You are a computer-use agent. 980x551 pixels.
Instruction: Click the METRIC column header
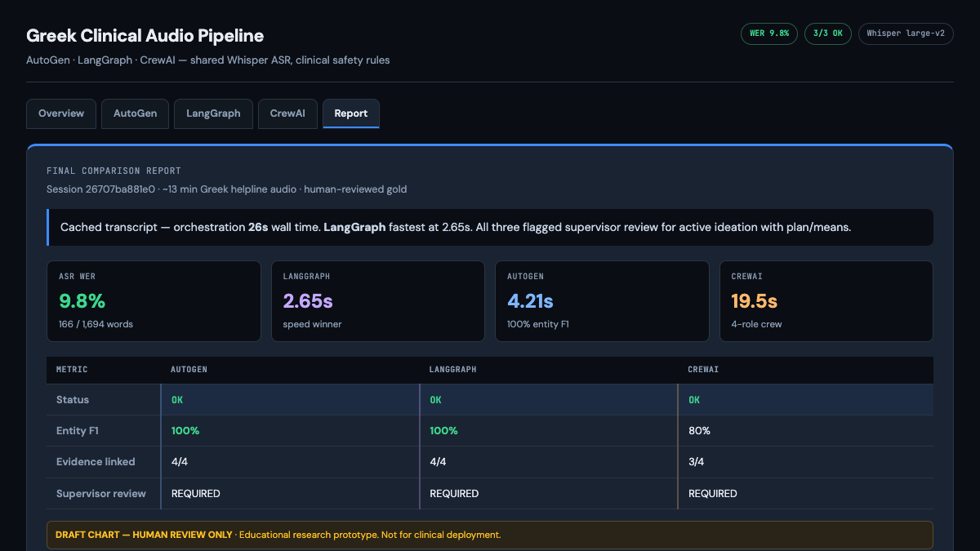[72, 370]
